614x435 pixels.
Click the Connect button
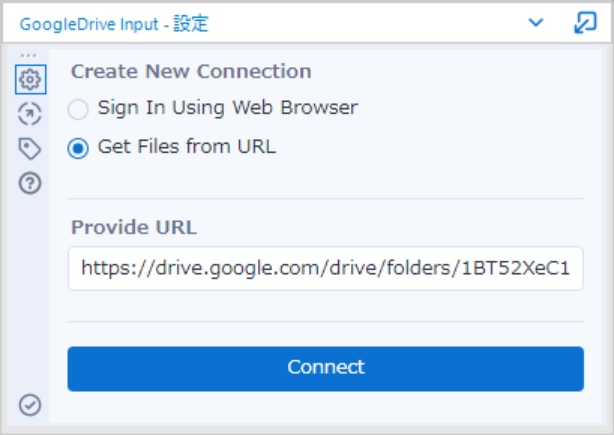[326, 368]
